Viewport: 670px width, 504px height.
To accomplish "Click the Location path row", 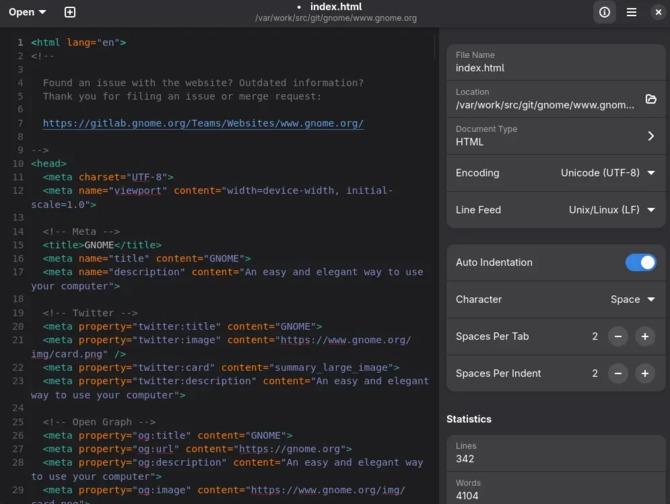I will (555, 99).
